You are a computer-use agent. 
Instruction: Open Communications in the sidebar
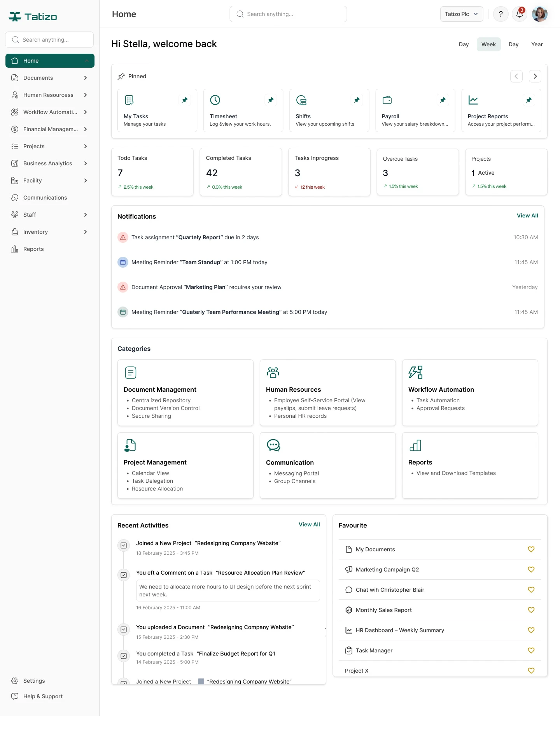[45, 198]
